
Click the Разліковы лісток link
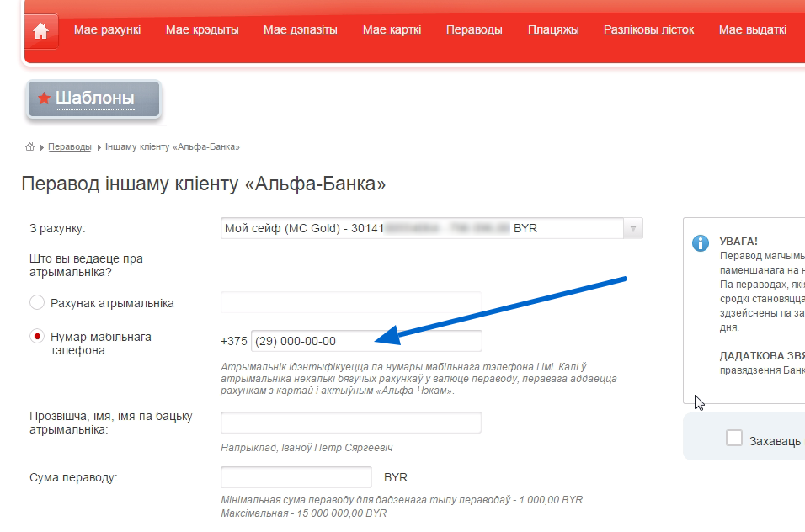(x=648, y=30)
